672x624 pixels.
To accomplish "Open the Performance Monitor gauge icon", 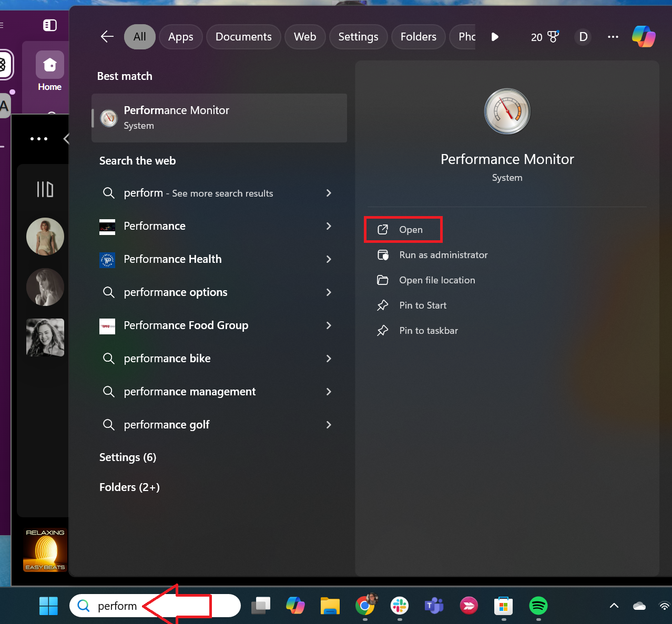I will pos(506,111).
